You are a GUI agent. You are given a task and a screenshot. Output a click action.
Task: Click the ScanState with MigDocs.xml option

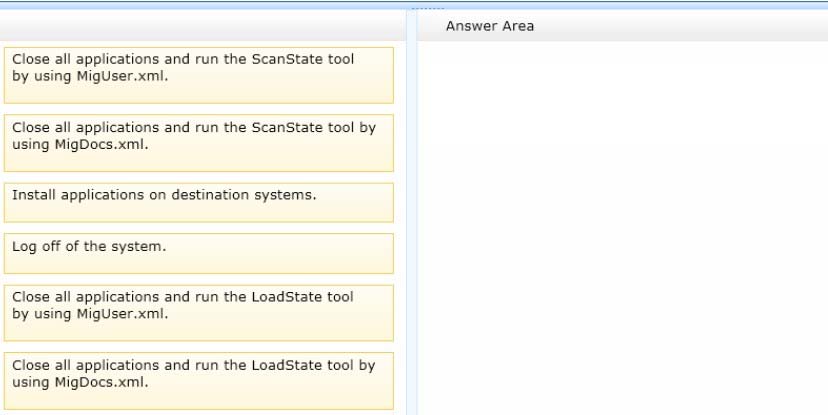199,142
